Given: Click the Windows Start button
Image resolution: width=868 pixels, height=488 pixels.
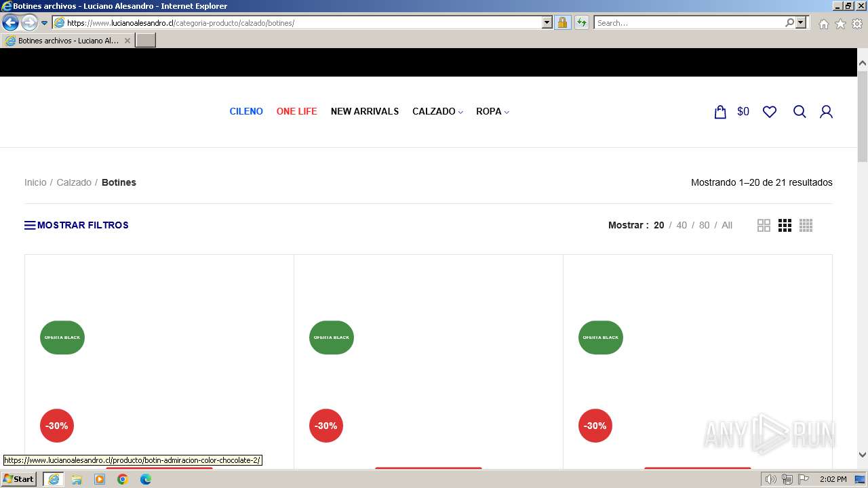Looking at the screenshot, I should [x=18, y=479].
